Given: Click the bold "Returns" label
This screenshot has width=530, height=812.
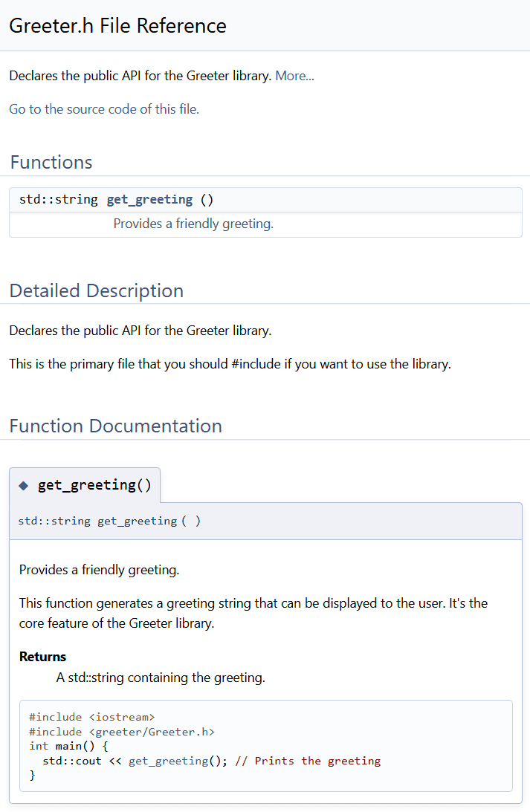Looking at the screenshot, I should (x=42, y=657).
